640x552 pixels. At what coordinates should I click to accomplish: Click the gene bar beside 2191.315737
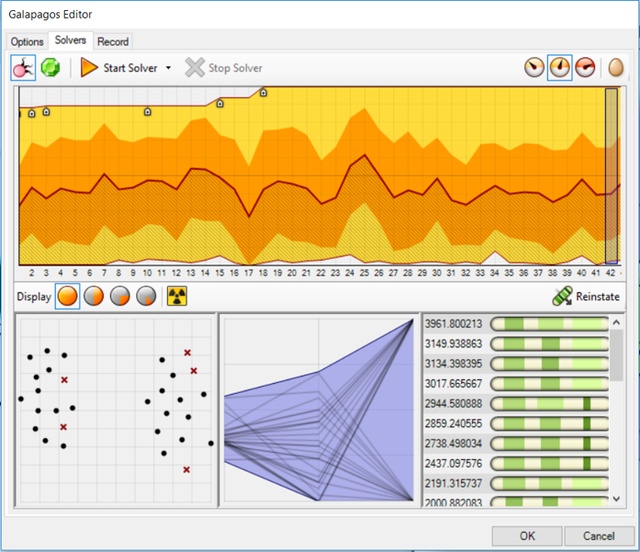tap(549, 484)
